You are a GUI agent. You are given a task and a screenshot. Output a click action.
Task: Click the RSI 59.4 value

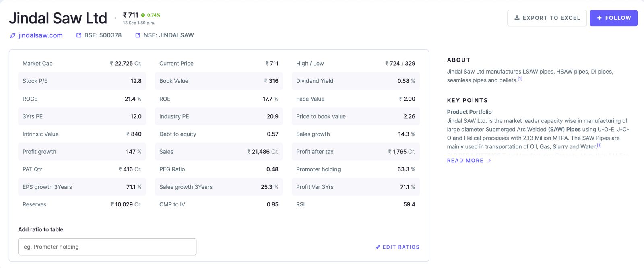pos(409,204)
